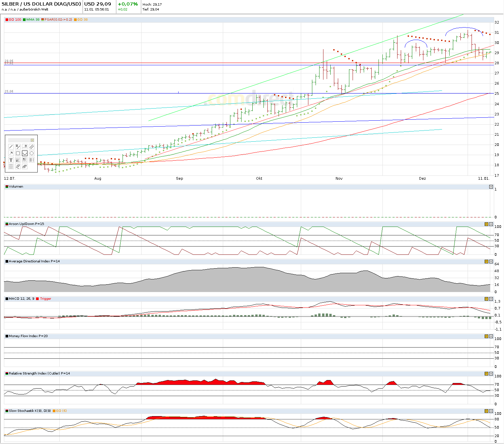
Task: Select the arrow drawing tool
Action: click(x=11, y=153)
